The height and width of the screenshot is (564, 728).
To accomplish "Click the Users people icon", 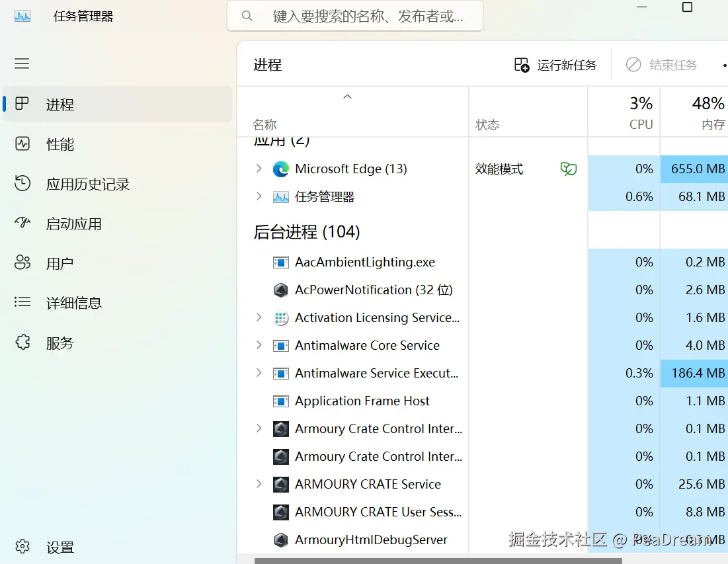I will [22, 262].
